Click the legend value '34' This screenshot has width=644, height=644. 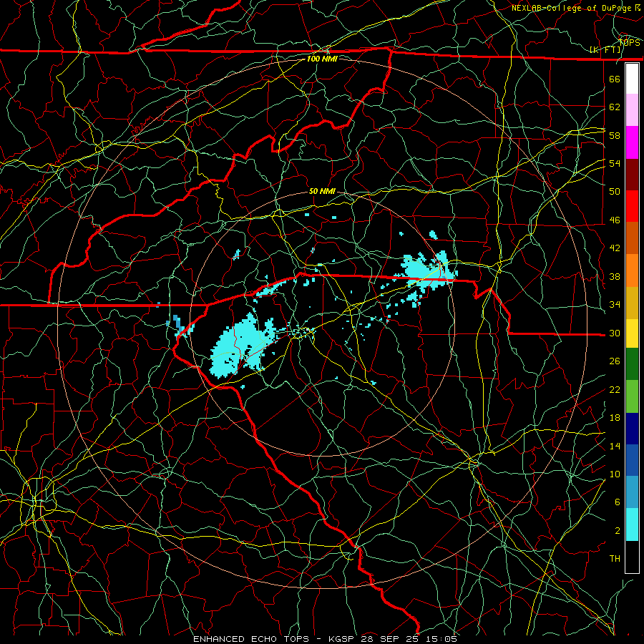[615, 305]
